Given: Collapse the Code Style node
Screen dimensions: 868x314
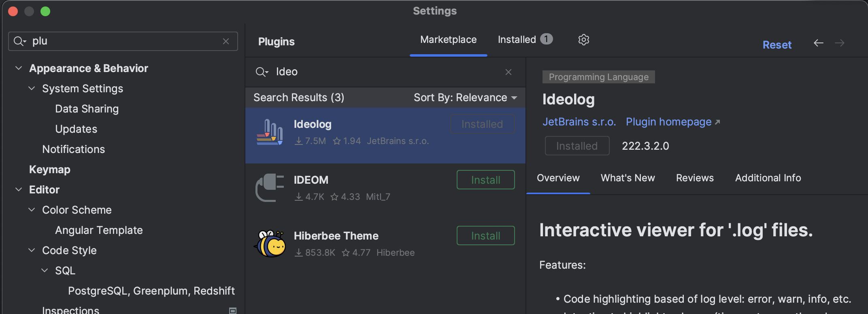Looking at the screenshot, I should tap(32, 250).
